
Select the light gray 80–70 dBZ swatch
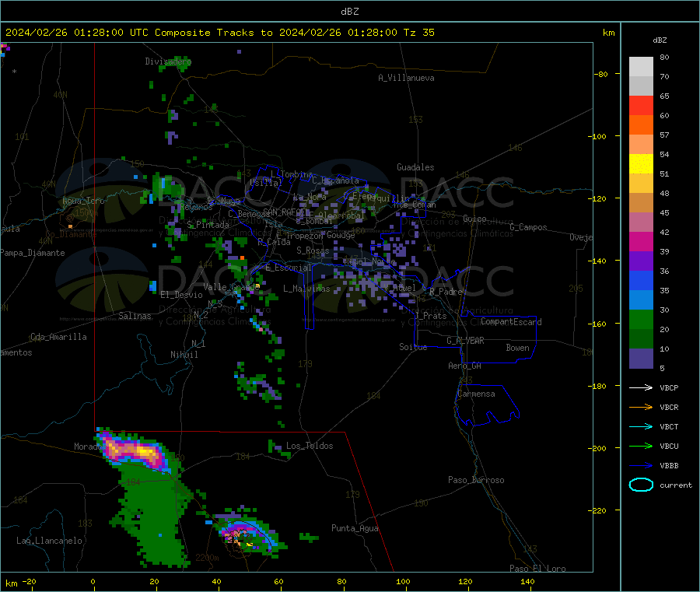tap(641, 67)
